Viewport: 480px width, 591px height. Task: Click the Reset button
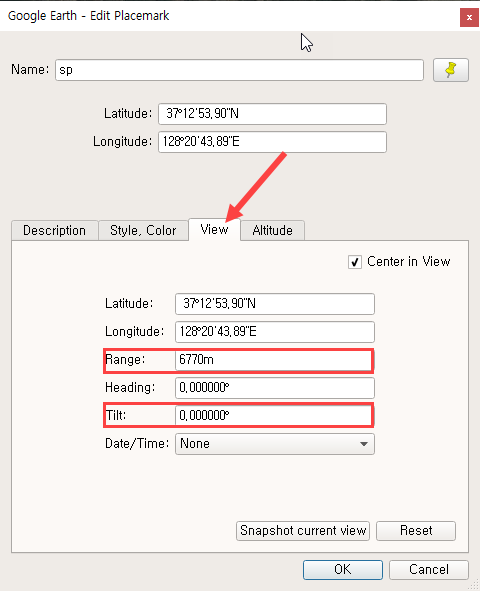tap(416, 531)
